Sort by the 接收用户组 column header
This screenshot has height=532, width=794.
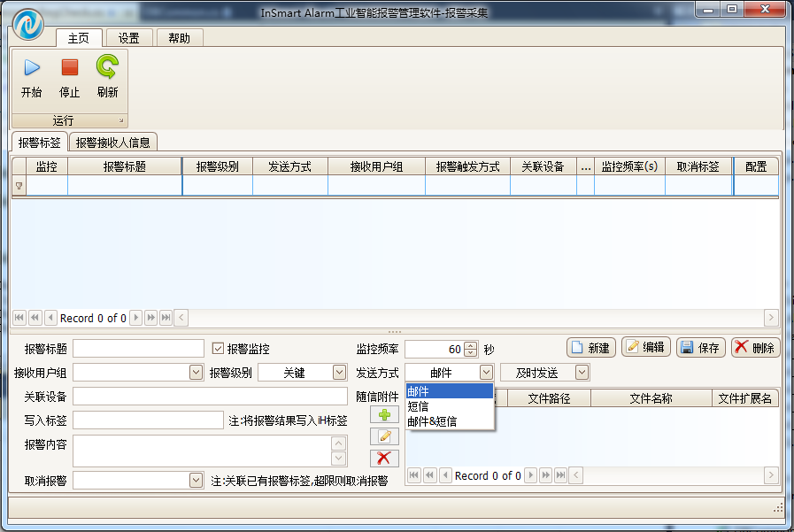(x=377, y=166)
